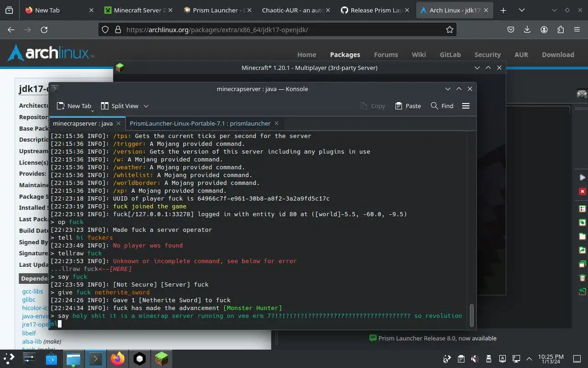Switch to Minecraft Server Firefox tab
588x368 pixels.
tap(138, 10)
